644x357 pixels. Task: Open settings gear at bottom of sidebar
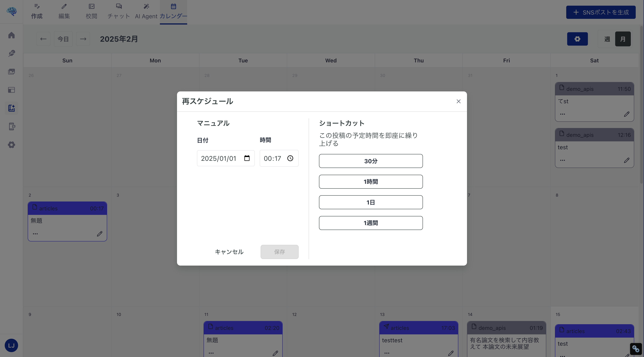point(11,145)
